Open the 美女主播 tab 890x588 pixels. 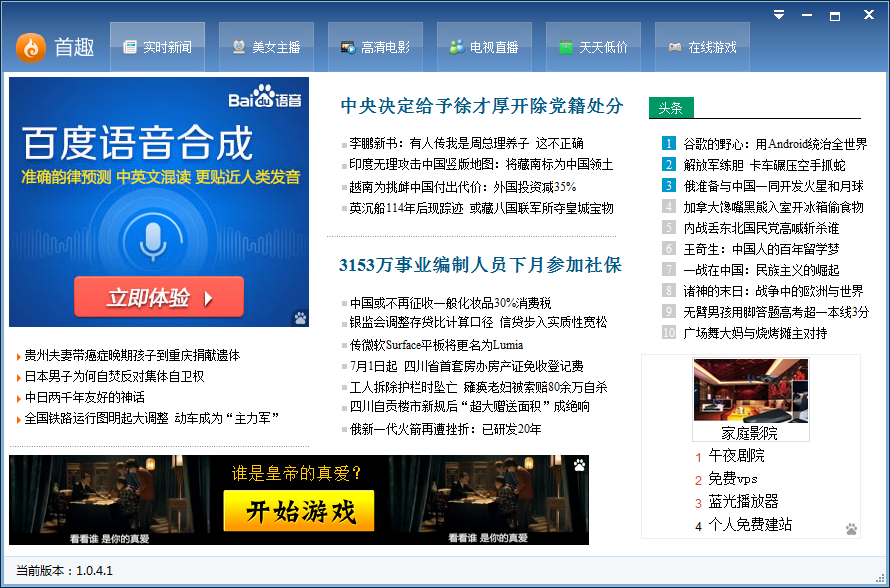(x=266, y=47)
